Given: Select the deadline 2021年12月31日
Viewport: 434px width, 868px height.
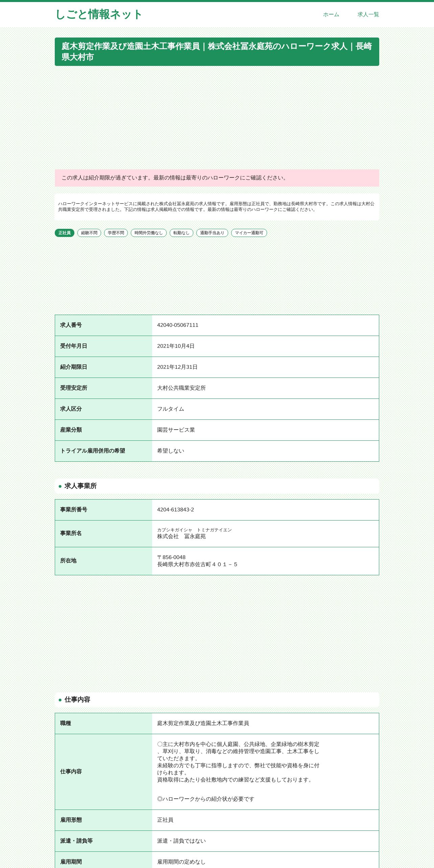Looking at the screenshot, I should coord(177,367).
